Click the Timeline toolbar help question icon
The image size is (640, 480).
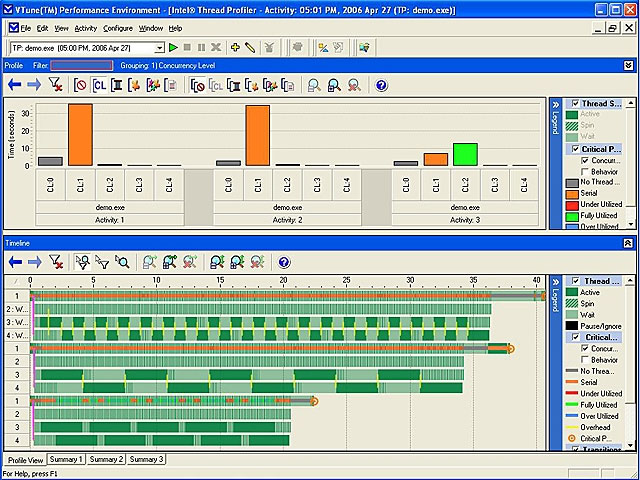tap(284, 262)
